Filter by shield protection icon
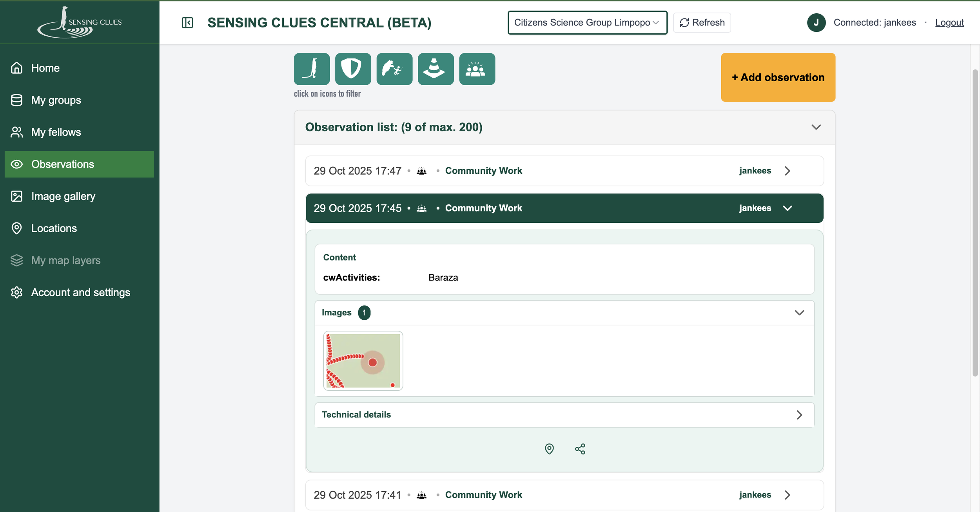This screenshot has width=980, height=512. pos(353,69)
